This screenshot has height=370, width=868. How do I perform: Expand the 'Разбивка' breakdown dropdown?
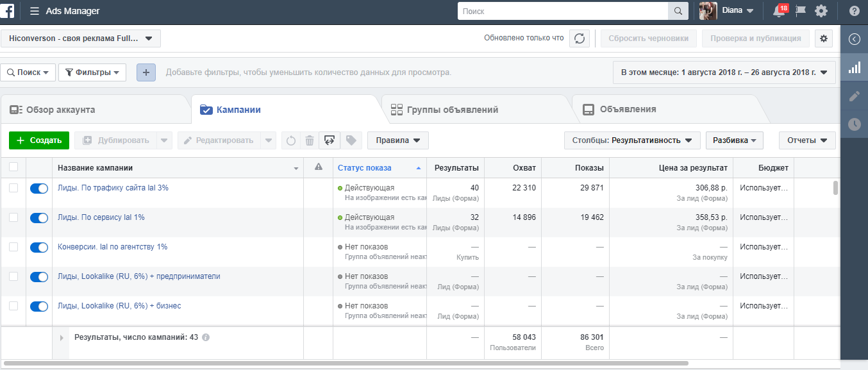point(734,140)
